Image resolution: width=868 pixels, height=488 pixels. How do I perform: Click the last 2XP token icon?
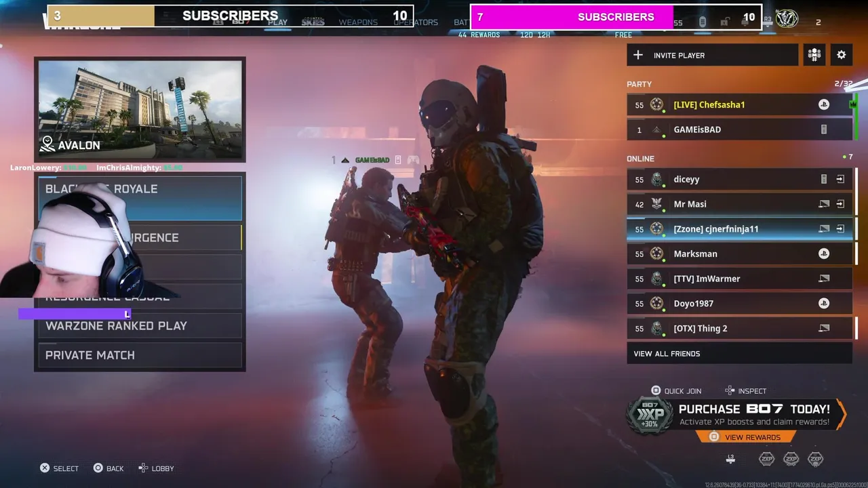point(816,460)
